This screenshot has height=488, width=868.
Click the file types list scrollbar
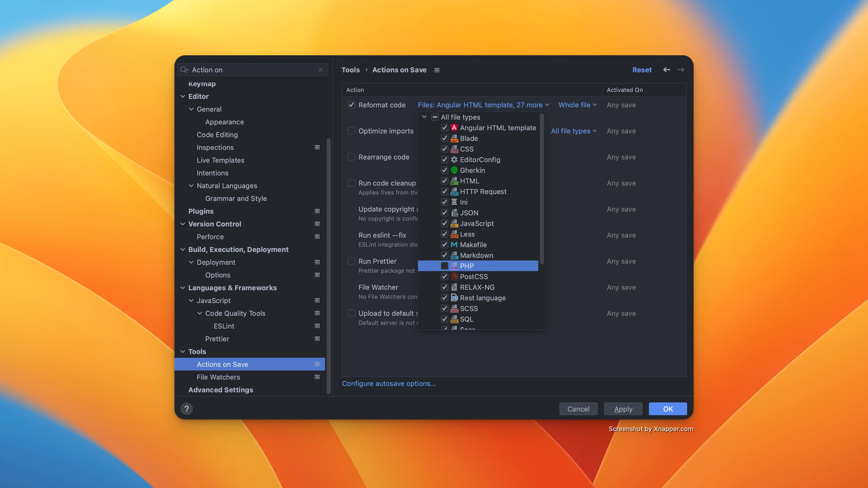click(x=542, y=189)
